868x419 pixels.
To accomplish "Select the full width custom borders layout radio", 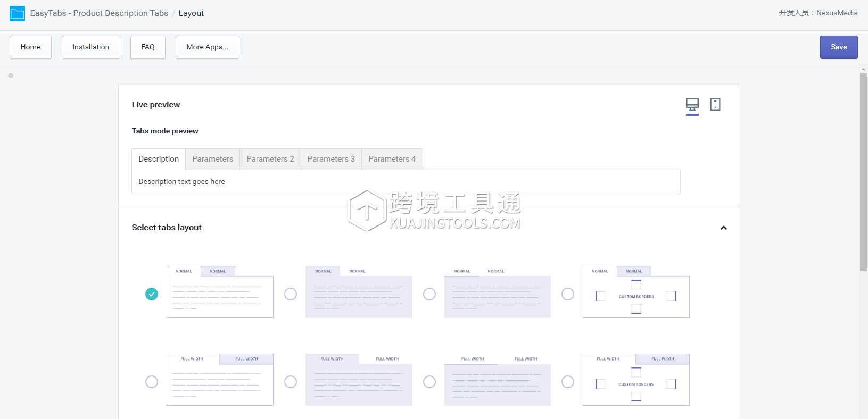I will click(x=568, y=382).
